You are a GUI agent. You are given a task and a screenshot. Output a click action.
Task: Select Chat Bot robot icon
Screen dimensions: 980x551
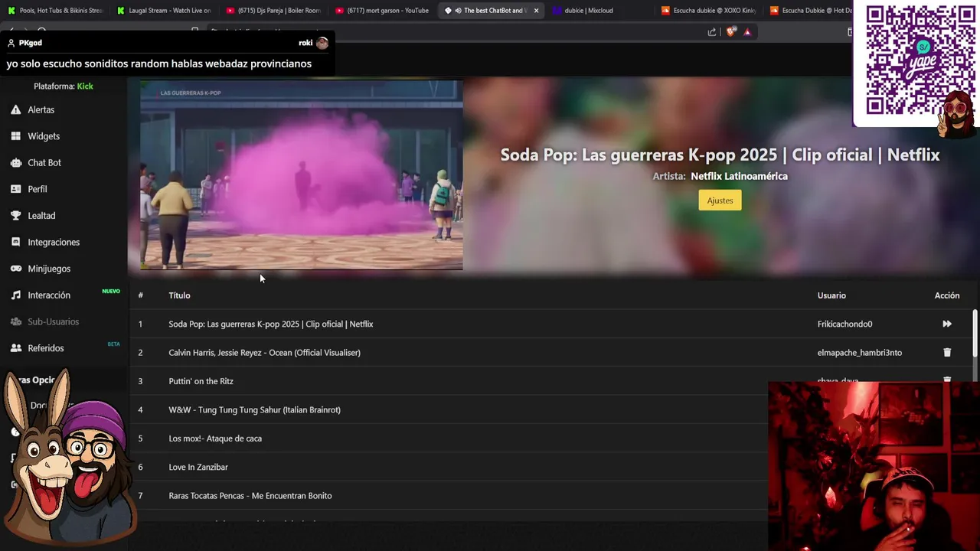pyautogui.click(x=15, y=162)
